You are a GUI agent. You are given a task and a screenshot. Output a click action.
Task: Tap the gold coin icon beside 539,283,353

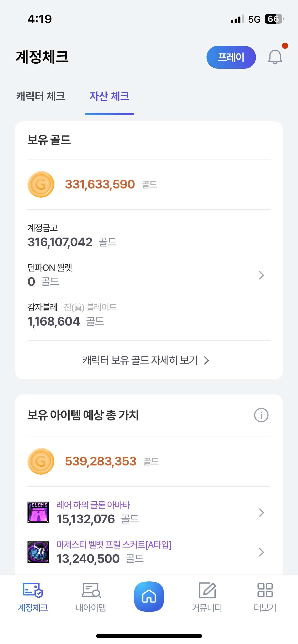pyautogui.click(x=41, y=461)
